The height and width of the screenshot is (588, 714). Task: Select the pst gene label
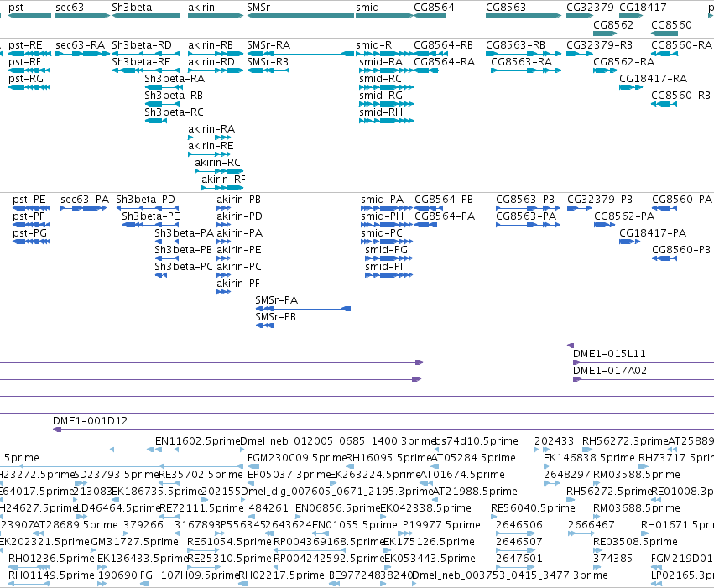click(16, 8)
